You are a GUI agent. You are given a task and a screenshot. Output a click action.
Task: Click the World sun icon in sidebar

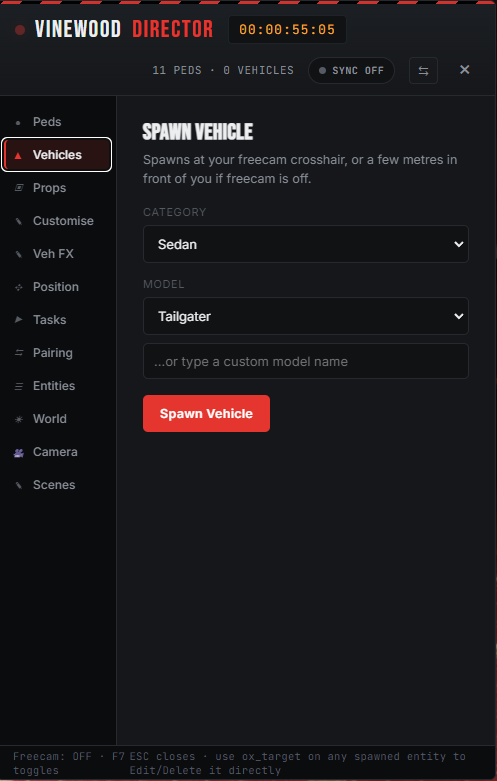pos(19,419)
